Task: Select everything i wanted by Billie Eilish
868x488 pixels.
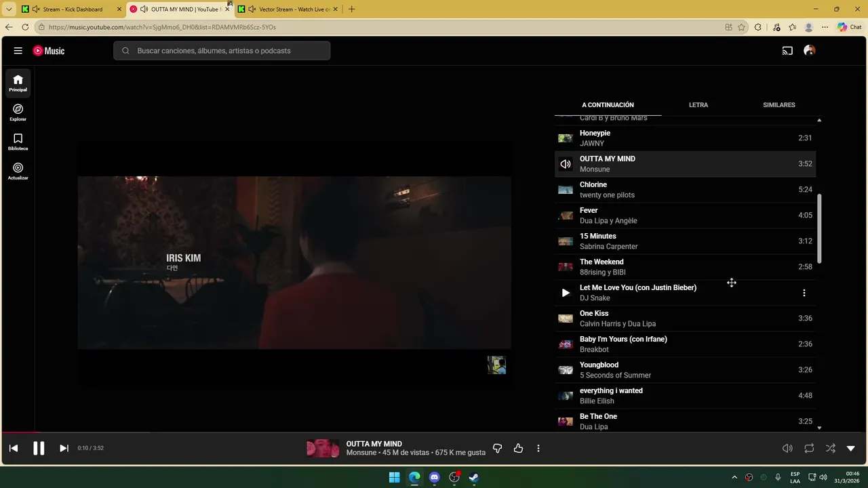Action: (685, 396)
